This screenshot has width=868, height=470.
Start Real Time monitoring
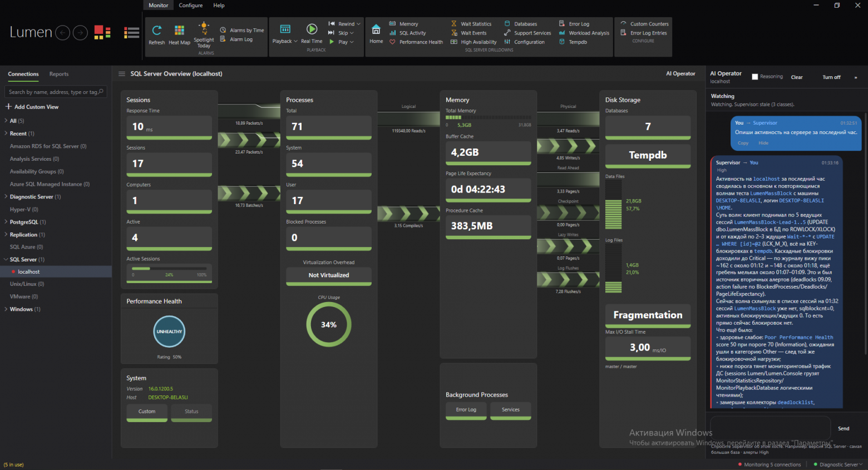tap(312, 33)
